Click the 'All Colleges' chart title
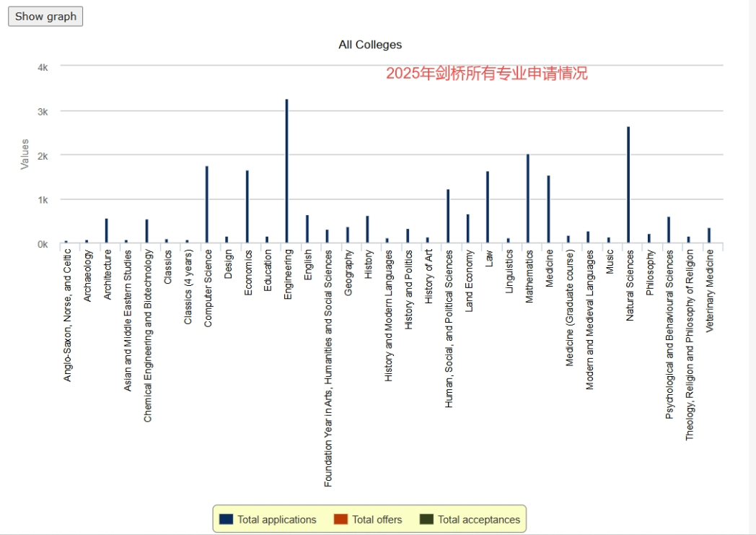Screen dimensions: 756x535 click(370, 45)
